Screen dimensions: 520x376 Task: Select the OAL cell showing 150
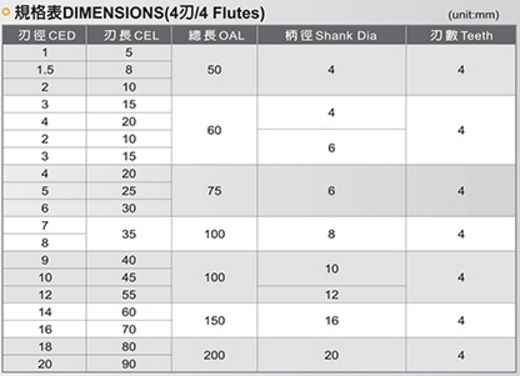[x=214, y=320]
